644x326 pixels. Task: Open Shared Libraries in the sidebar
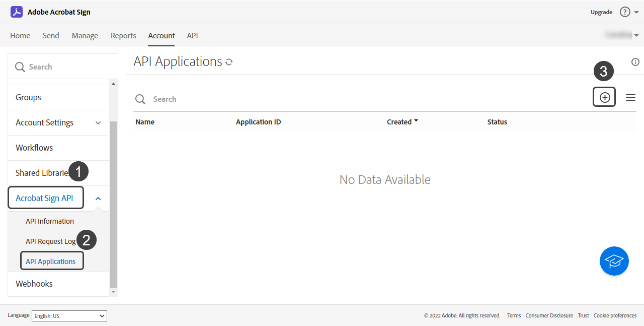click(x=58, y=173)
